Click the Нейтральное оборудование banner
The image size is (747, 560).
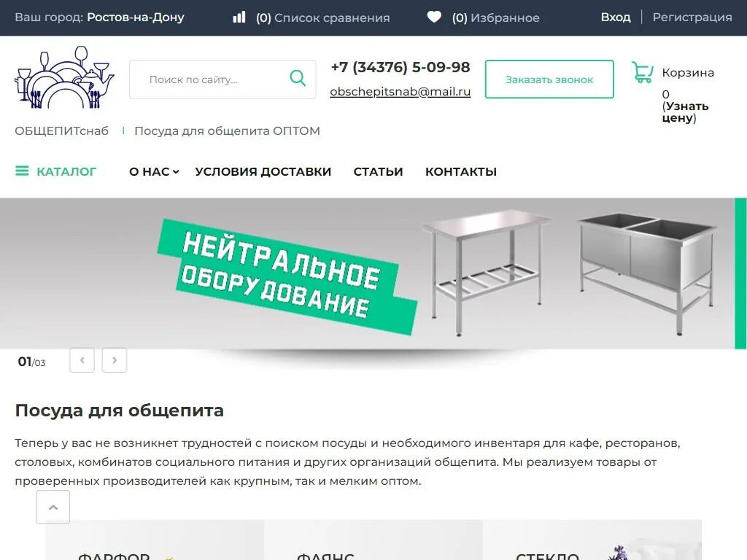click(x=372, y=273)
